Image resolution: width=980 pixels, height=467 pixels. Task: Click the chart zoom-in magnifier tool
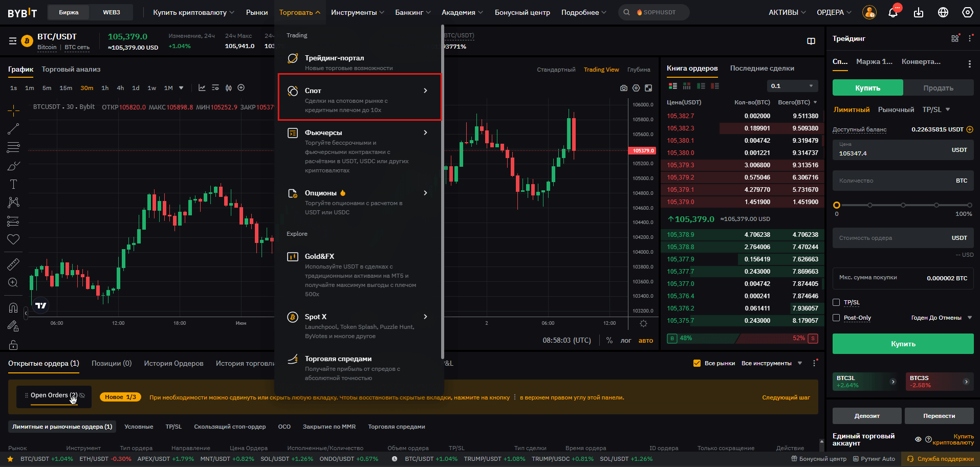tap(13, 282)
